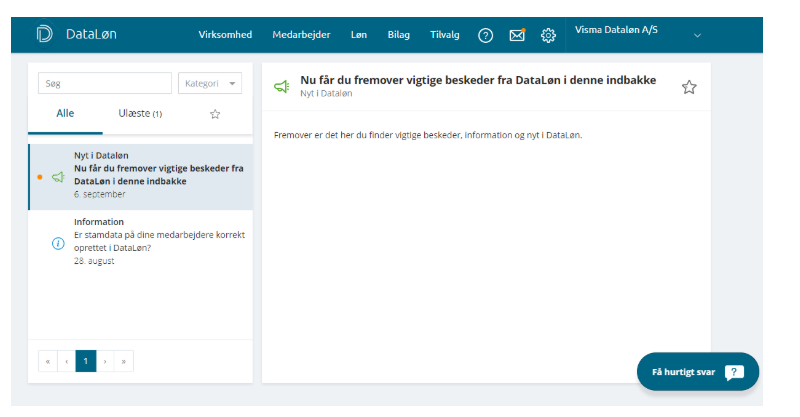This screenshot has height=417, width=800.
Task: Click the DataLøn logo icon
Action: click(44, 34)
